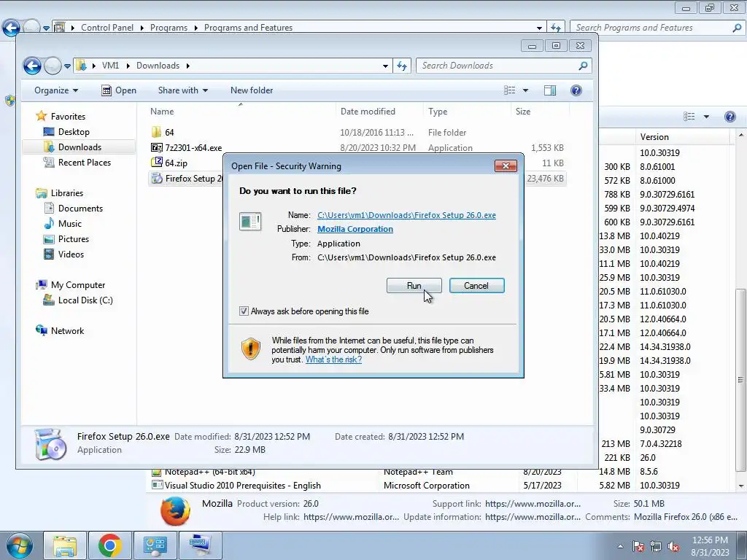This screenshot has height=560, width=747.
Task: Expand the view options dropdown in Downloads
Action: [525, 90]
